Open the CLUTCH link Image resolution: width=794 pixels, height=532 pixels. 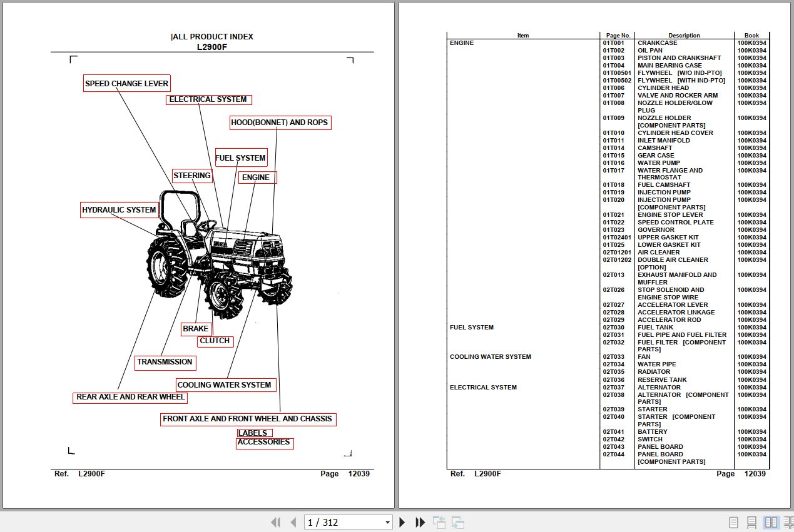[215, 341]
